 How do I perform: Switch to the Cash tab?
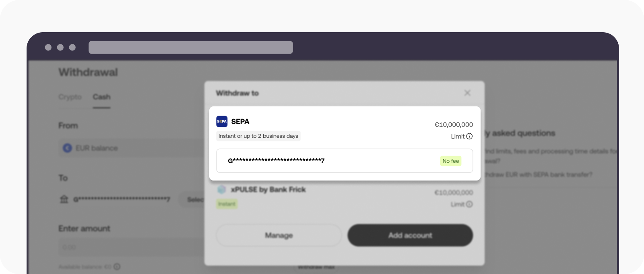[x=102, y=97]
